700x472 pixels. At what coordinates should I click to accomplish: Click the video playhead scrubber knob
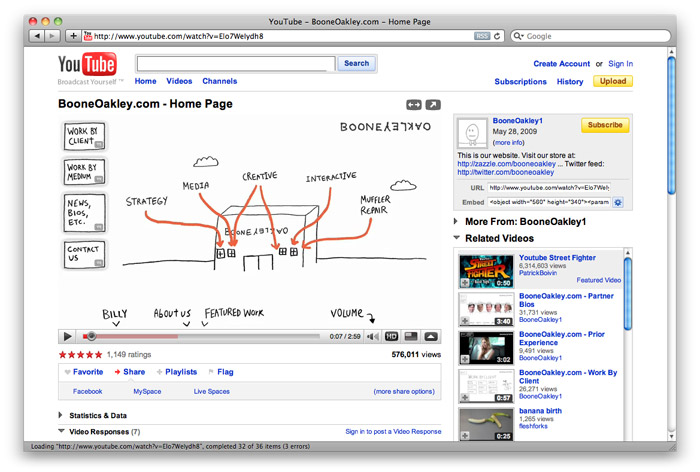point(91,336)
